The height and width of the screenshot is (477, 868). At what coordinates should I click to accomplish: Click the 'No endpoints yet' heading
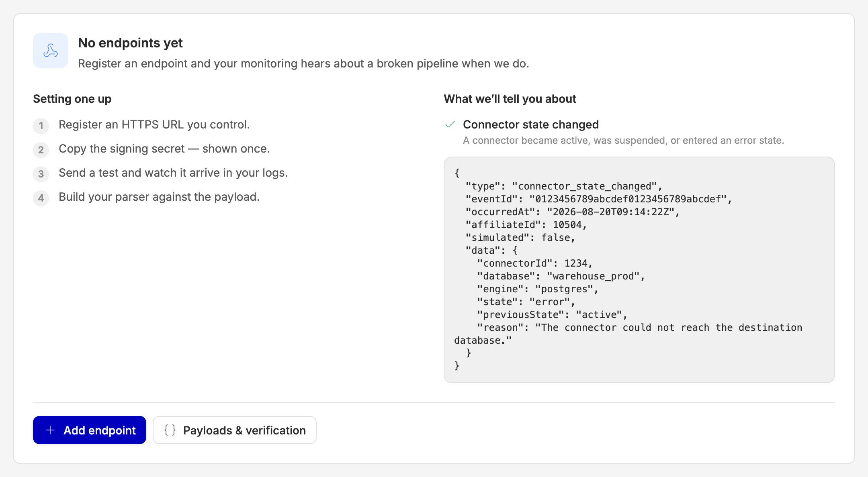click(x=130, y=43)
